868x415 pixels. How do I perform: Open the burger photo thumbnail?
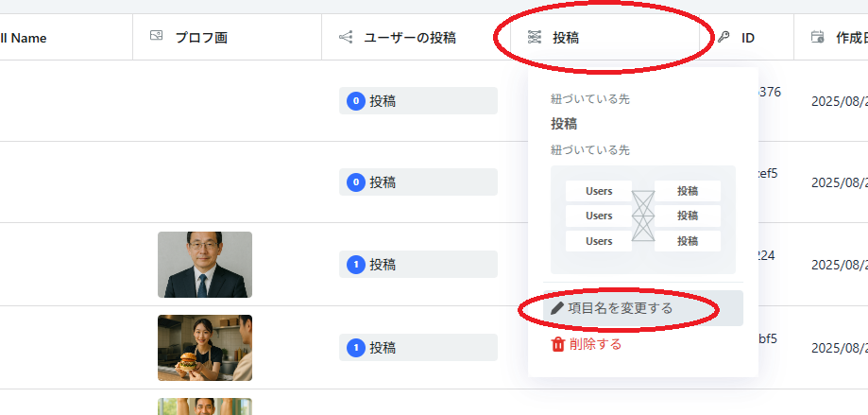coord(205,347)
